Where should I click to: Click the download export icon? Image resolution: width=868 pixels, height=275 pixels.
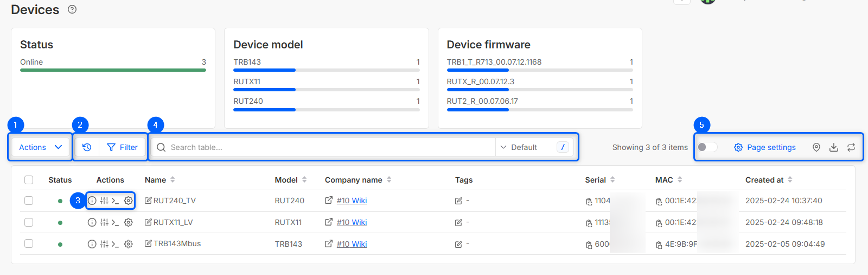click(x=834, y=147)
